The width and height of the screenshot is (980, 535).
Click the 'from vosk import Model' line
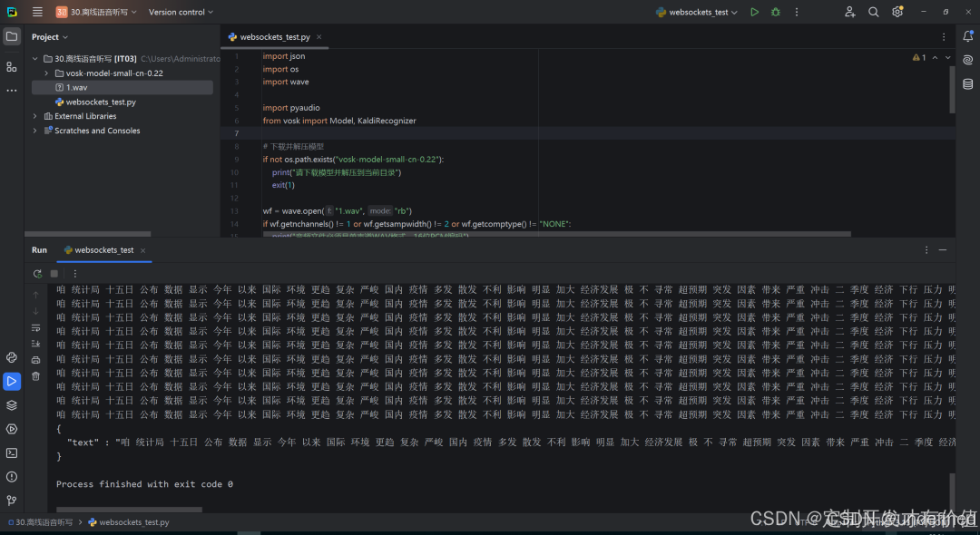coord(339,121)
